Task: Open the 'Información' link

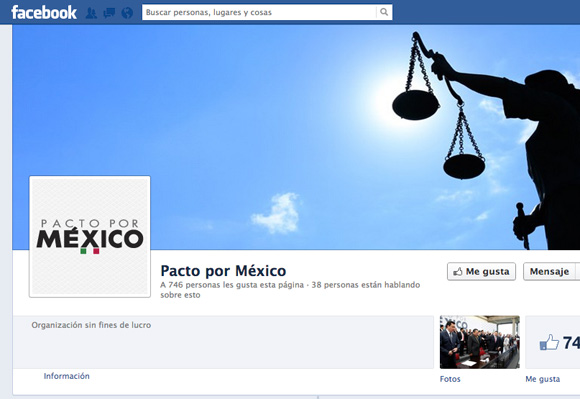Action: pos(67,376)
